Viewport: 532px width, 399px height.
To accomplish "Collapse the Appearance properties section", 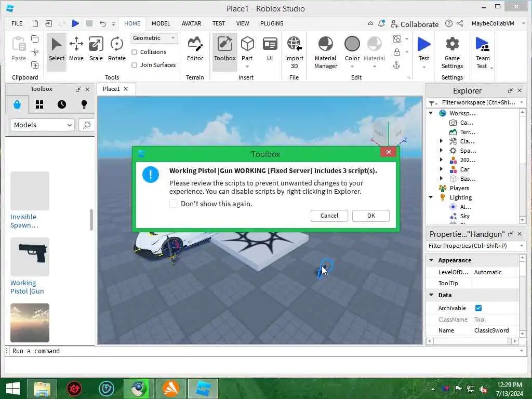I will (431, 260).
